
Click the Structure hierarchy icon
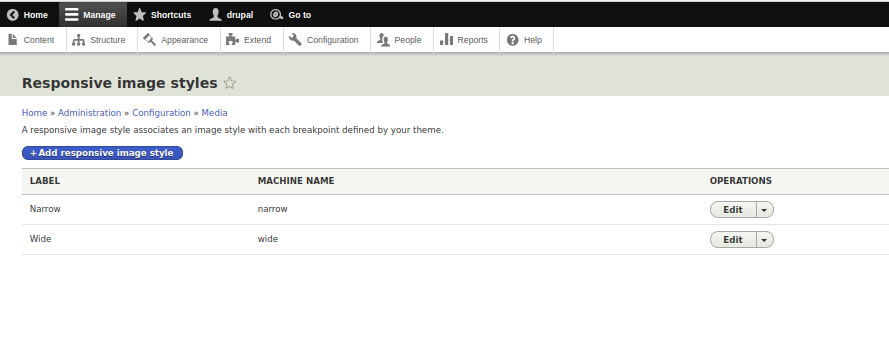79,40
